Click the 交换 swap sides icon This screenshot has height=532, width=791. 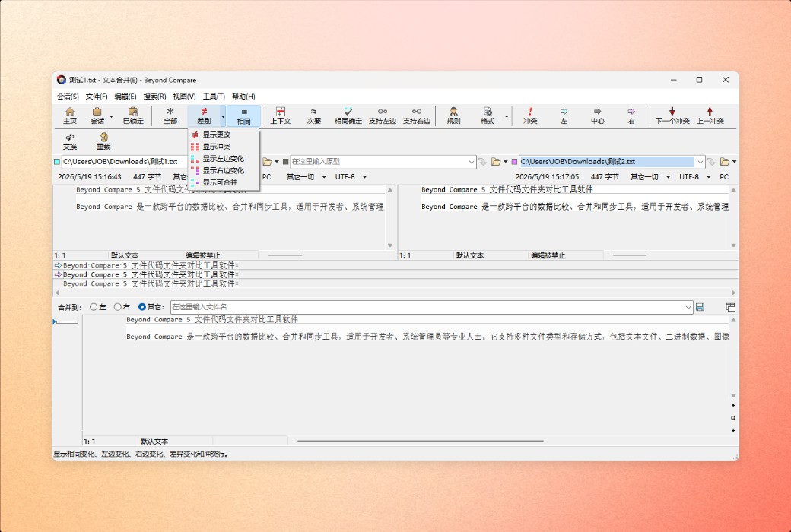click(70, 141)
